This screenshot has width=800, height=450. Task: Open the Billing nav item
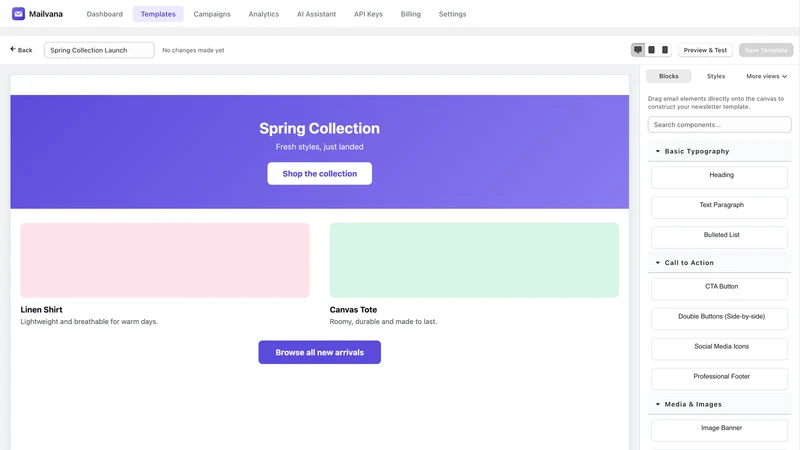[x=411, y=14]
